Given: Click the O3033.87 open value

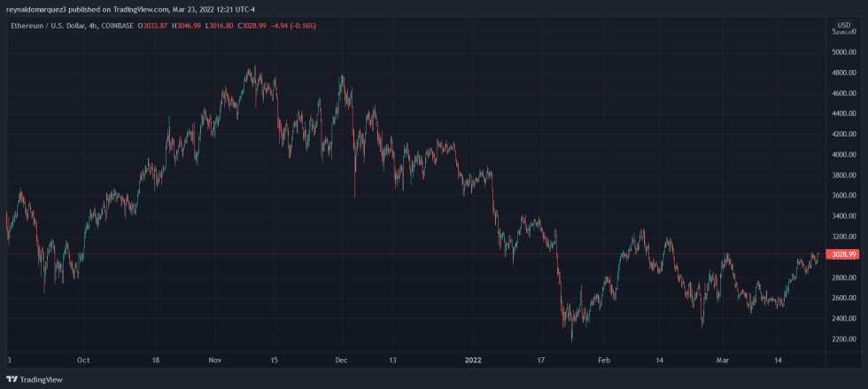Looking at the screenshot, I should 152,26.
